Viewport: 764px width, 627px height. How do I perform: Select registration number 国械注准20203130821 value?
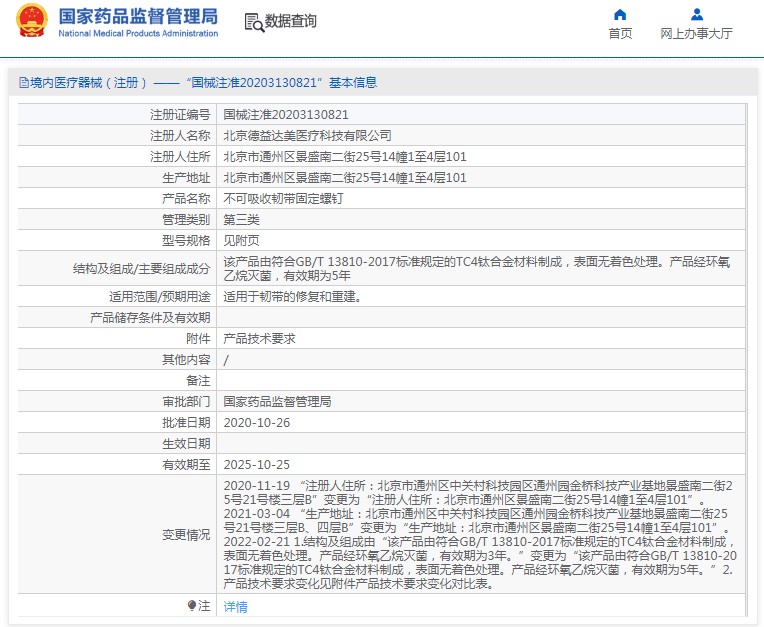click(286, 114)
